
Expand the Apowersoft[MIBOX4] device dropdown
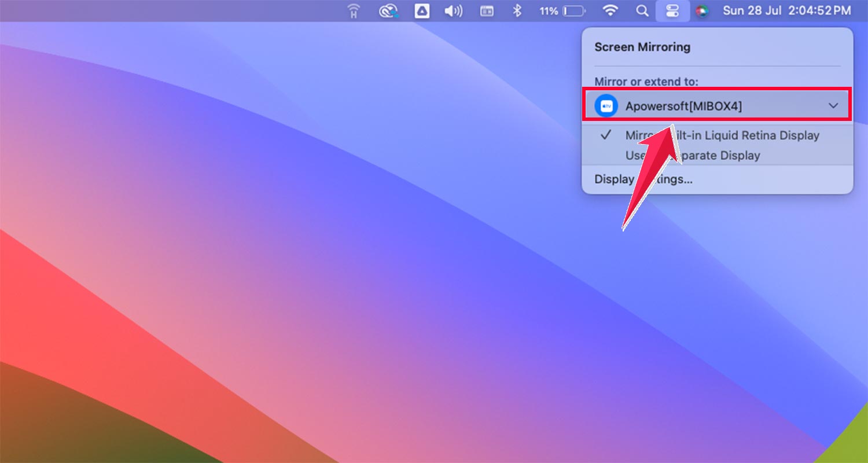click(833, 106)
